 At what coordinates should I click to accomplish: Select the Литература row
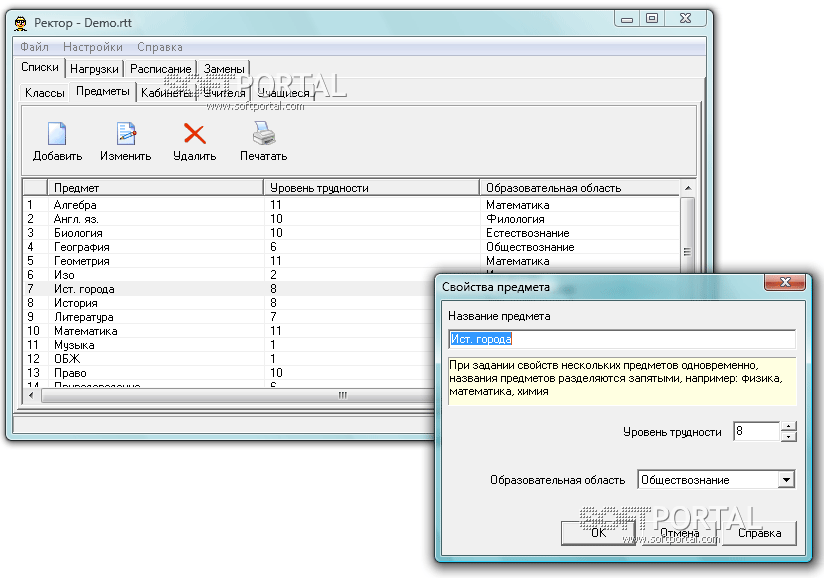click(x=229, y=317)
